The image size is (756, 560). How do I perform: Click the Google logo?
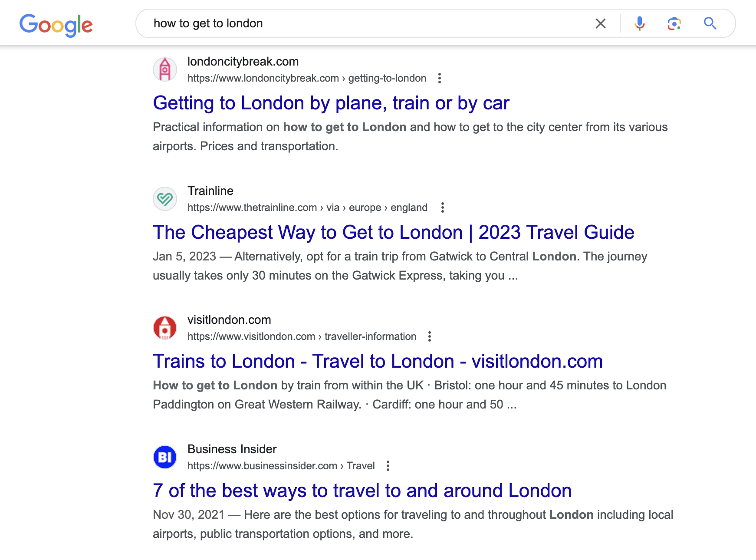click(x=56, y=25)
